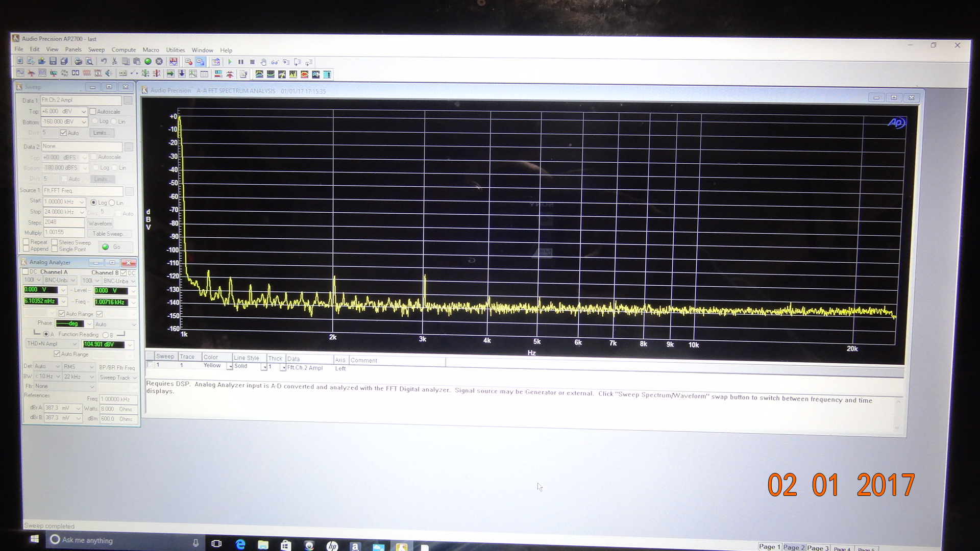
Task: Click the cyan columns icon at toolbar end
Action: click(327, 74)
